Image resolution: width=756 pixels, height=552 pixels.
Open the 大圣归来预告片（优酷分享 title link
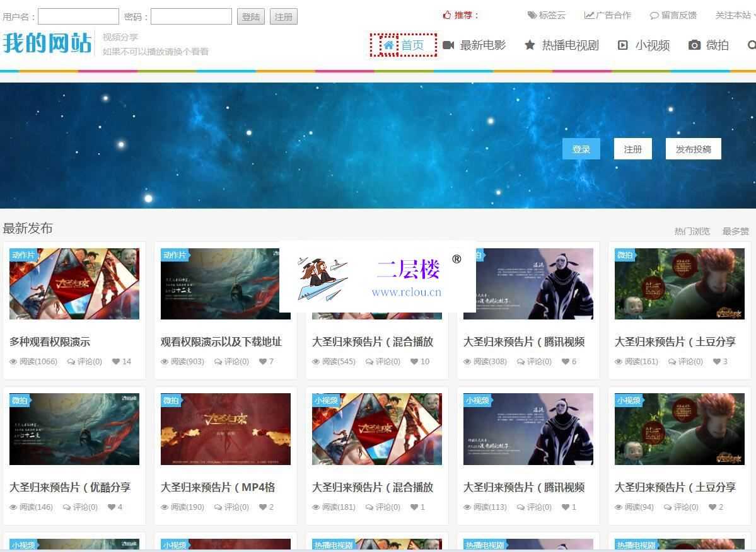pos(70,488)
